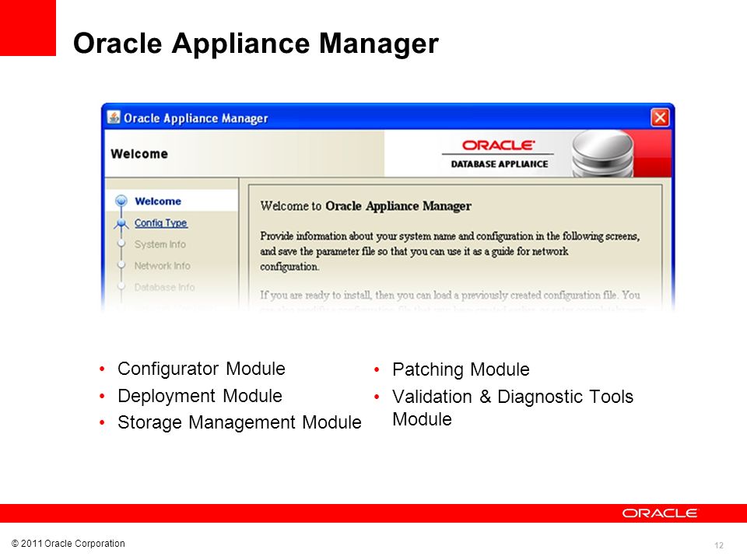Click the Oracle logo in the red footer
Screen dimensions: 747x560
coord(659,513)
